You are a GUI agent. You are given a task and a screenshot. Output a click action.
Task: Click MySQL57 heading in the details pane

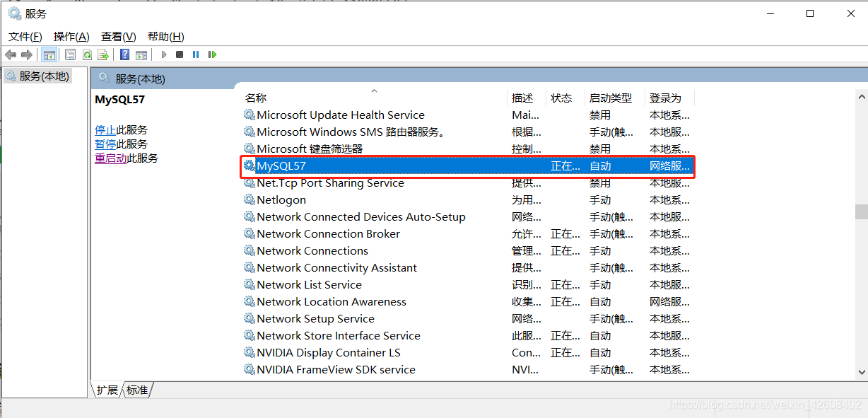[119, 99]
